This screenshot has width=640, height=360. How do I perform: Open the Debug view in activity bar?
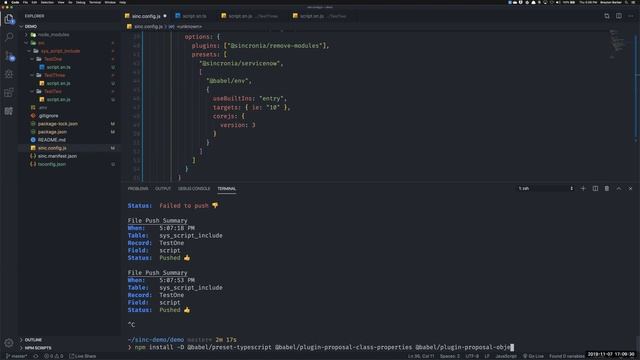click(x=9, y=74)
